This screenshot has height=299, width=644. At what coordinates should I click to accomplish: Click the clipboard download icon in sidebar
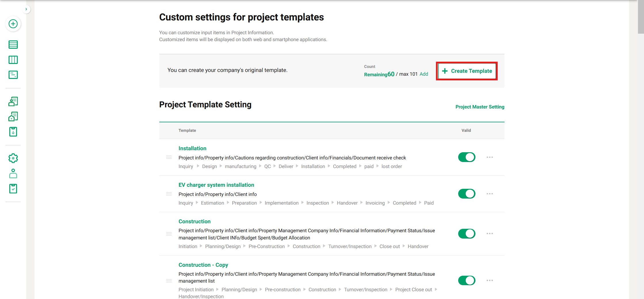click(x=13, y=132)
